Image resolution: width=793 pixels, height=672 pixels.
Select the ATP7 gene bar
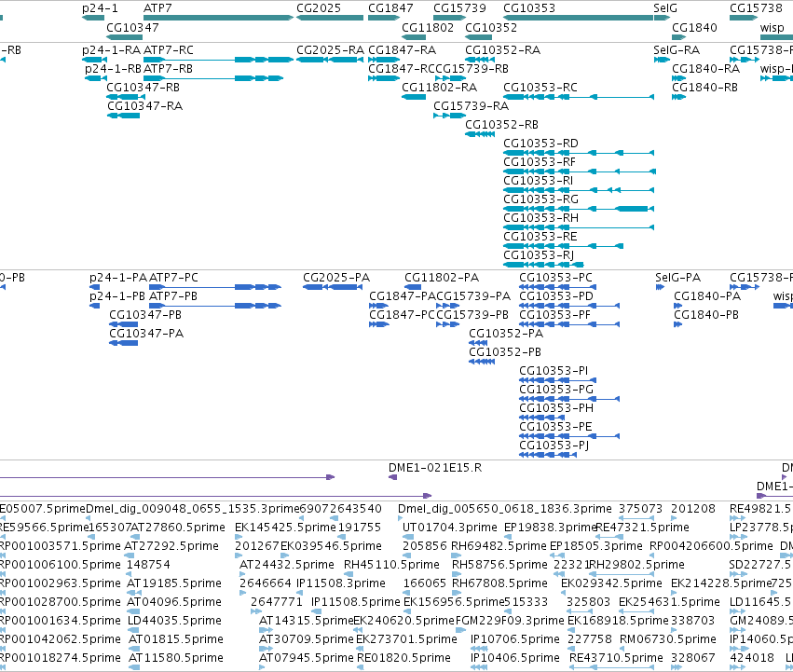point(218,18)
